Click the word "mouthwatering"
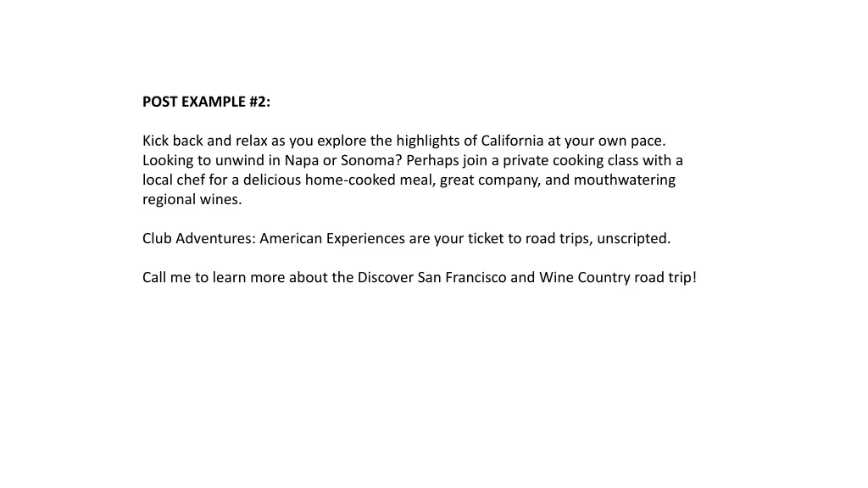This screenshot has width=868, height=488. (625, 181)
